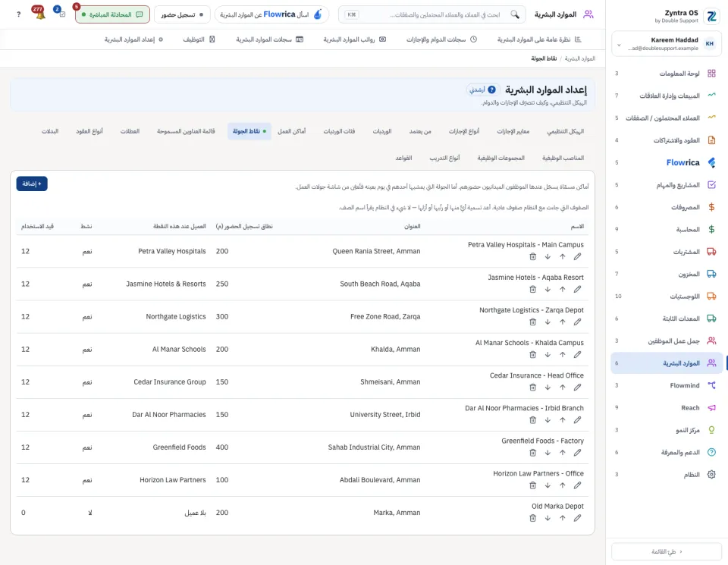
Task: Open مركز النمو in the sidebar
Action: tap(666, 430)
